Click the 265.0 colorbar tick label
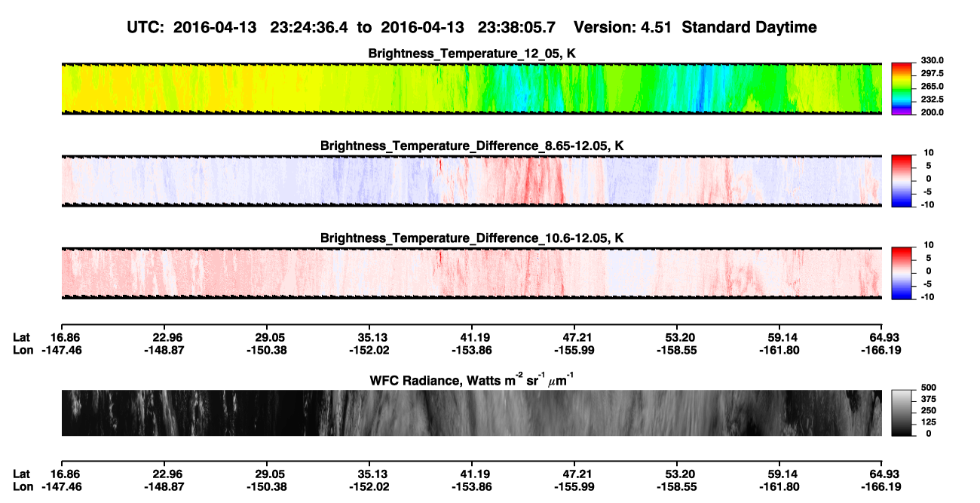The image size is (980, 503). [x=933, y=87]
